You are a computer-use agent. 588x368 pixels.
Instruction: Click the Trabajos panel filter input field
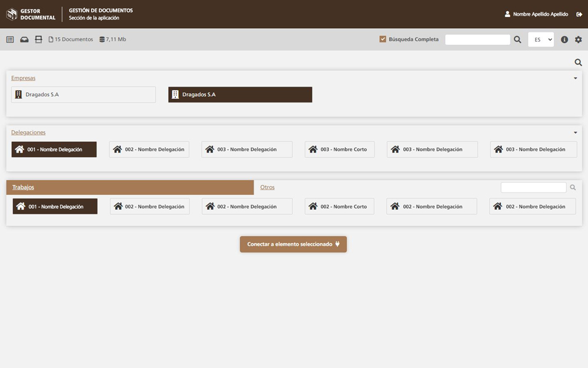[533, 187]
